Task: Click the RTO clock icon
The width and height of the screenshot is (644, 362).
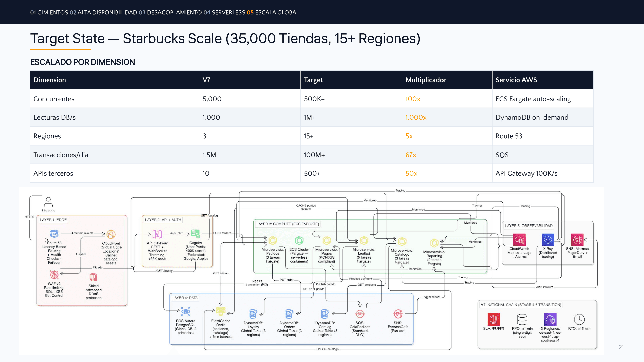Action: tap(579, 319)
